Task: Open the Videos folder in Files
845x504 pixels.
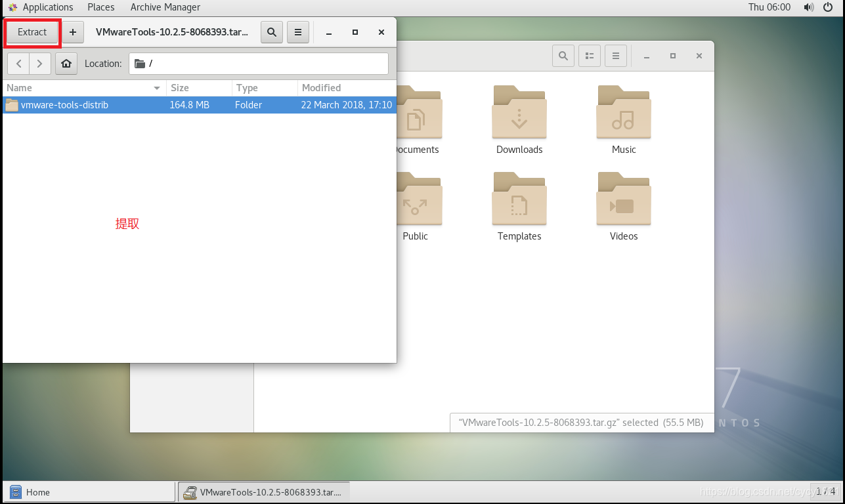Action: pos(624,207)
